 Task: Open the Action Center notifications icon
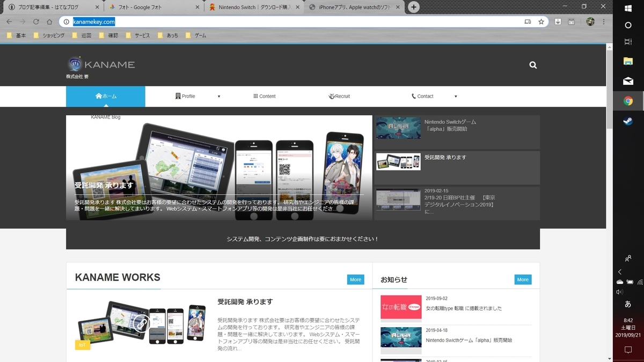628,350
